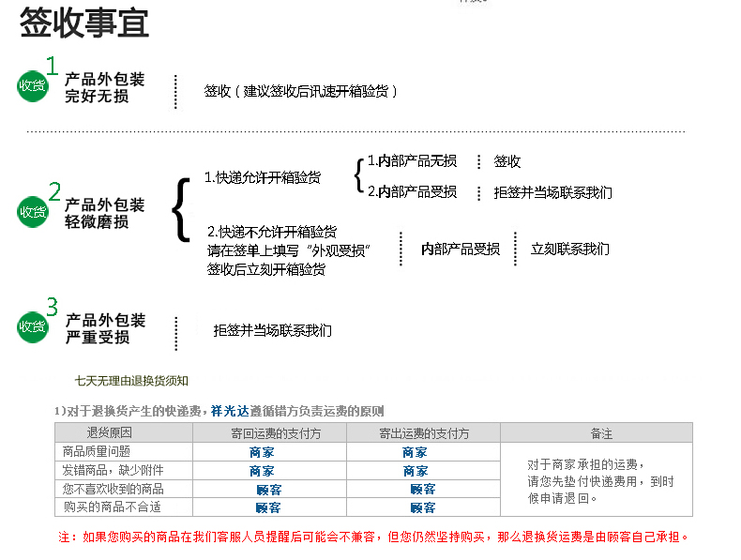Click the line 2.快递不允许开箱验货

click(x=272, y=232)
